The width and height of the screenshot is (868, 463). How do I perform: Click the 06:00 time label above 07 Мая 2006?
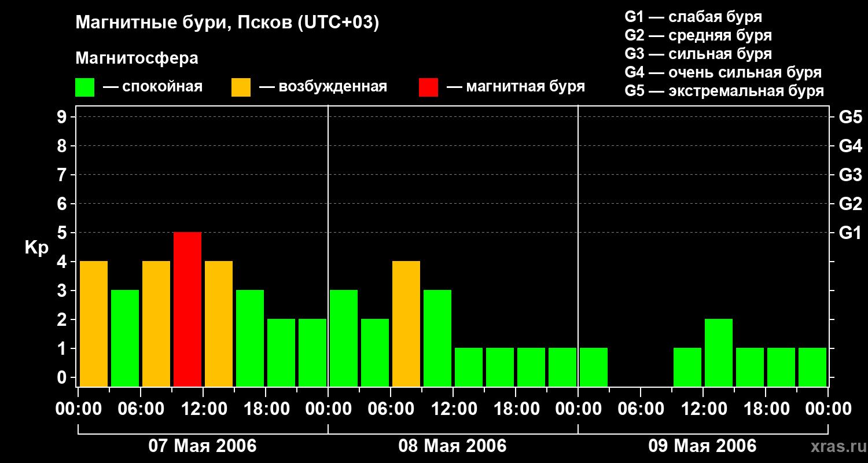pos(141,409)
